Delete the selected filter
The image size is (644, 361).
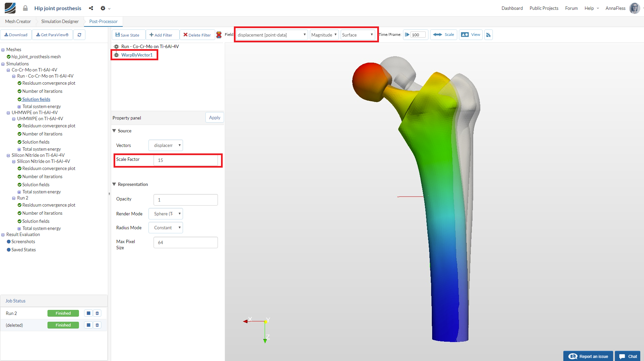[x=197, y=35]
